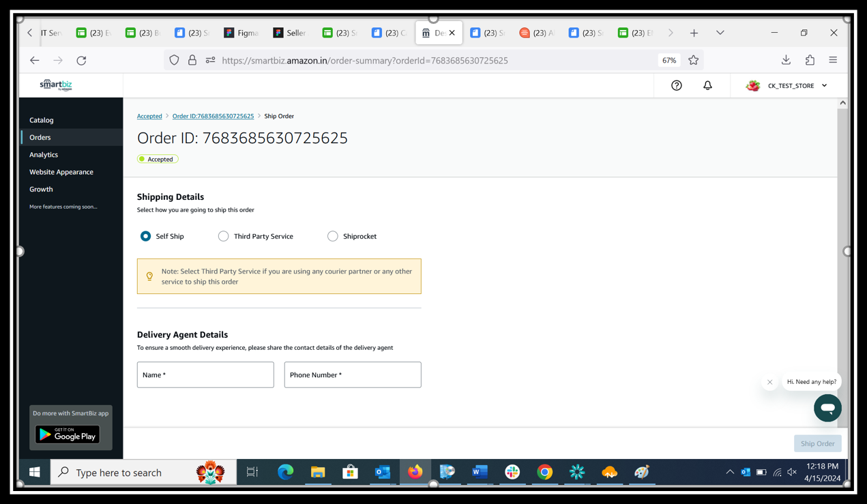Image resolution: width=867 pixels, height=504 pixels.
Task: Open the chat support bubble
Action: 827,408
